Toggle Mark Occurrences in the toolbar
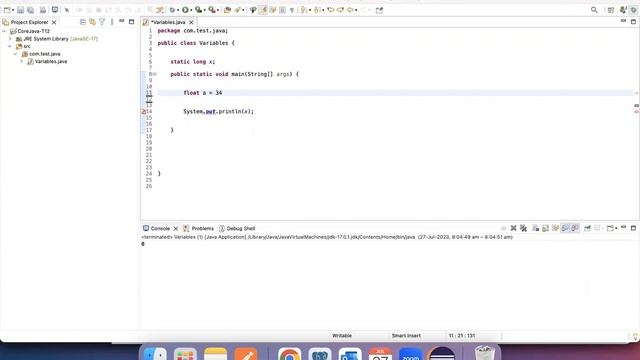This screenshot has width=640, height=360. pyautogui.click(x=263, y=10)
